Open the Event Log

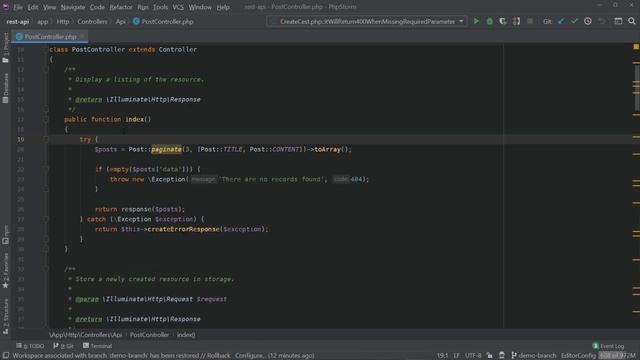pyautogui.click(x=608, y=346)
